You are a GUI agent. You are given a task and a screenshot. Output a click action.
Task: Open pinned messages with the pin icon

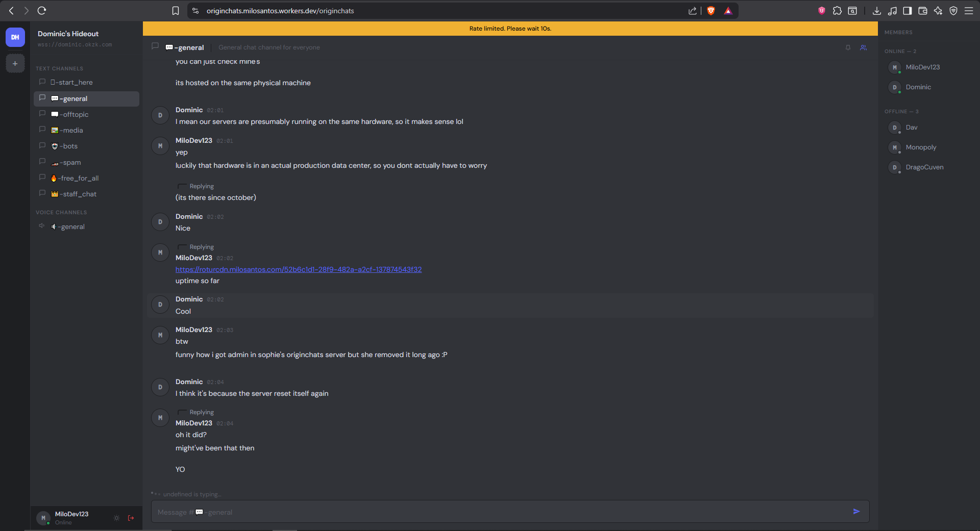848,47
